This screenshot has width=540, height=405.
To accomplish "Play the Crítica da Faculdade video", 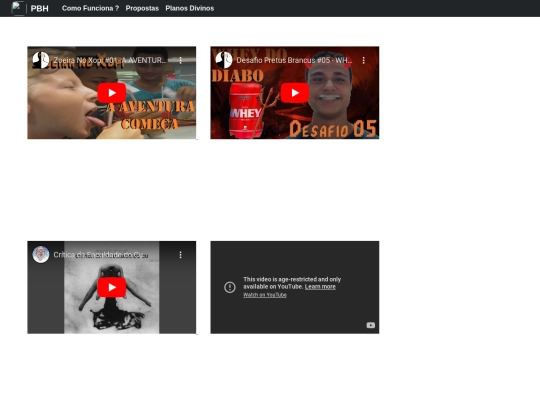I will coord(112,287).
